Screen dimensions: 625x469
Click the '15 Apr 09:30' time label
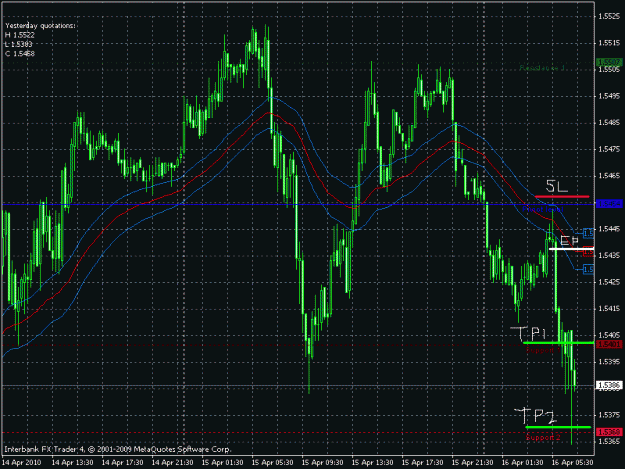coord(322,463)
